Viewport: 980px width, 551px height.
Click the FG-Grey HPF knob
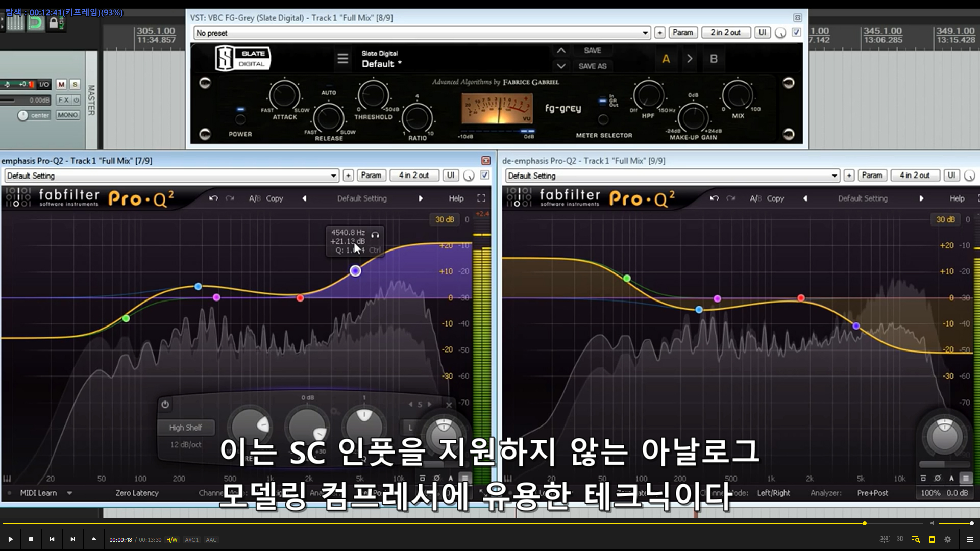648,95
